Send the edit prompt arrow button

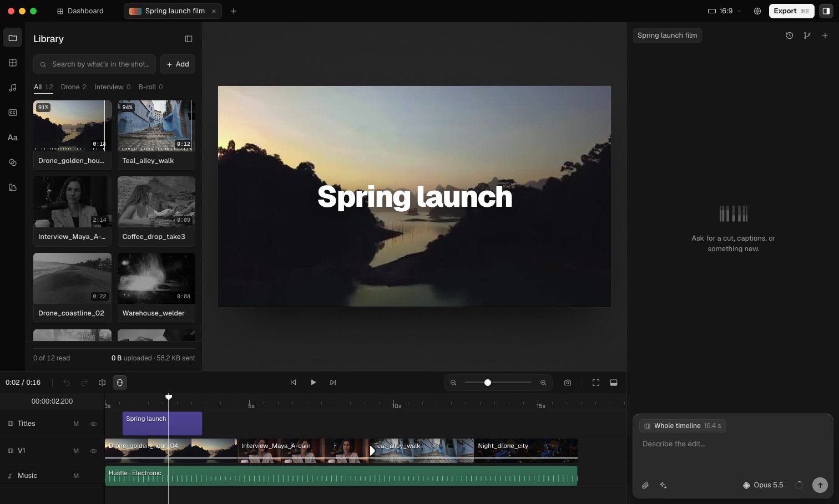click(x=820, y=485)
